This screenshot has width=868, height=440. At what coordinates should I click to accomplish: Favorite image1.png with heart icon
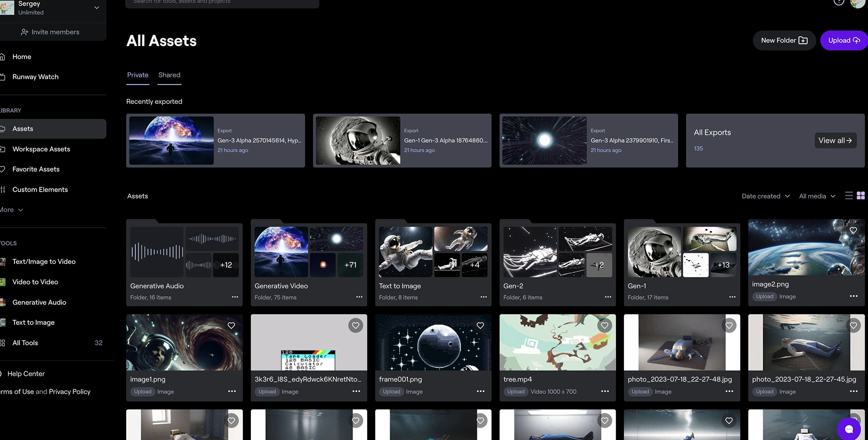(231, 325)
